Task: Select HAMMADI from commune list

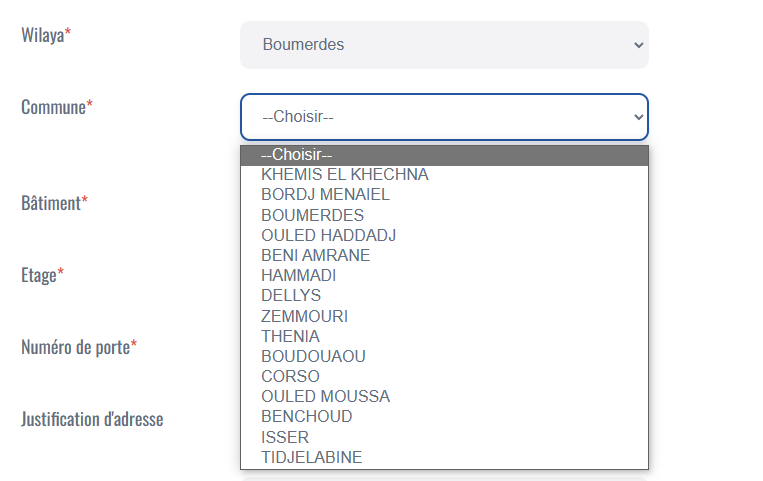Action: [x=298, y=275]
